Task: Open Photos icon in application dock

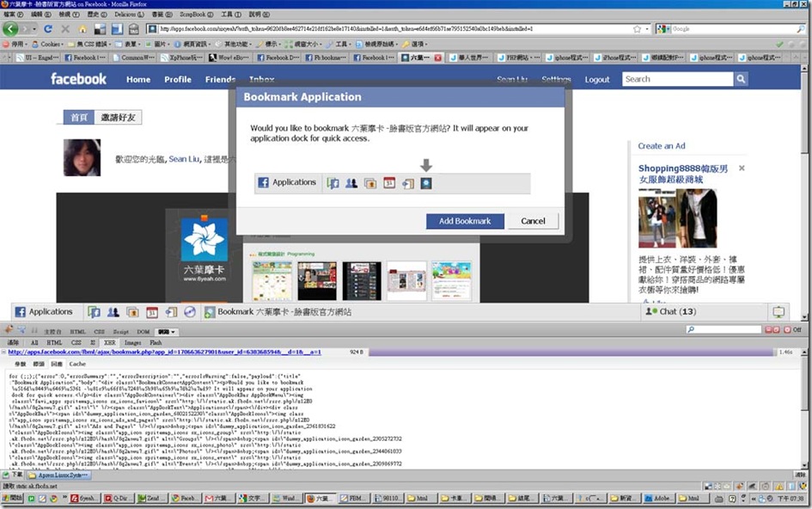Action: tap(132, 312)
